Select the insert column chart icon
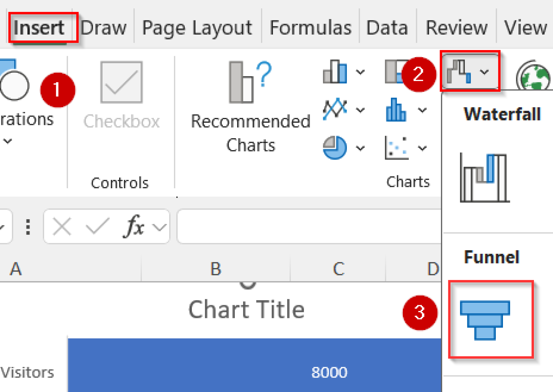 (x=334, y=72)
